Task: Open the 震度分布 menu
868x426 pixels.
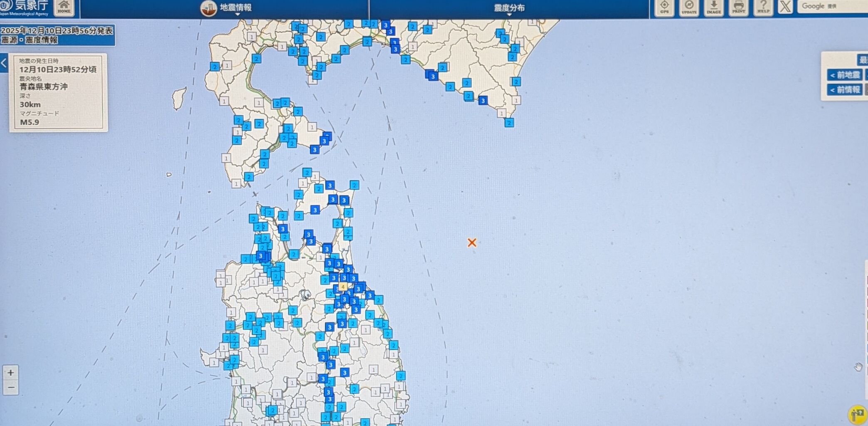Action: pos(509,8)
